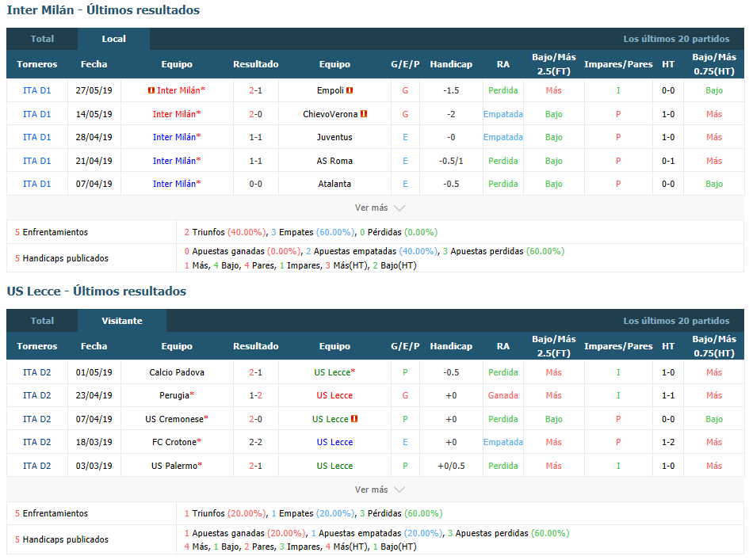The height and width of the screenshot is (560, 749).
Task: Click the G/E/P header in US Lecce table
Action: (x=405, y=346)
